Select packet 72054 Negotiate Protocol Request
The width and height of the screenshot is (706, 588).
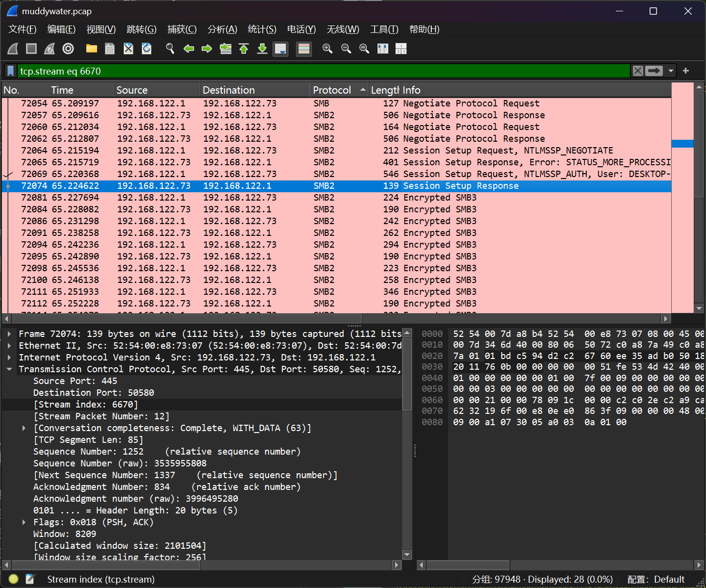(x=336, y=103)
